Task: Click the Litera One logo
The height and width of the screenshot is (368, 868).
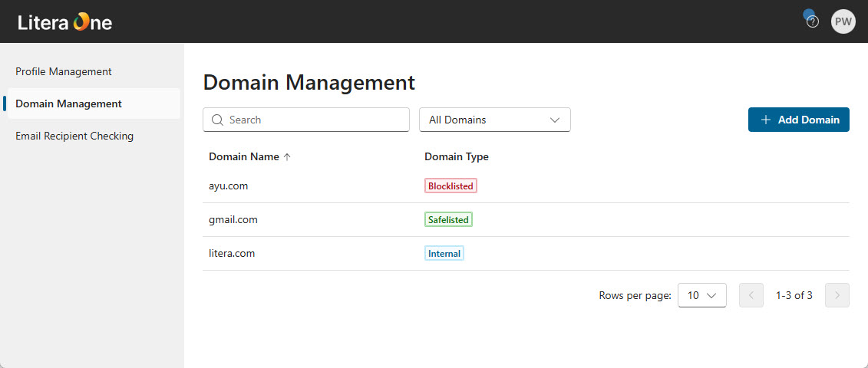Action: click(x=64, y=22)
